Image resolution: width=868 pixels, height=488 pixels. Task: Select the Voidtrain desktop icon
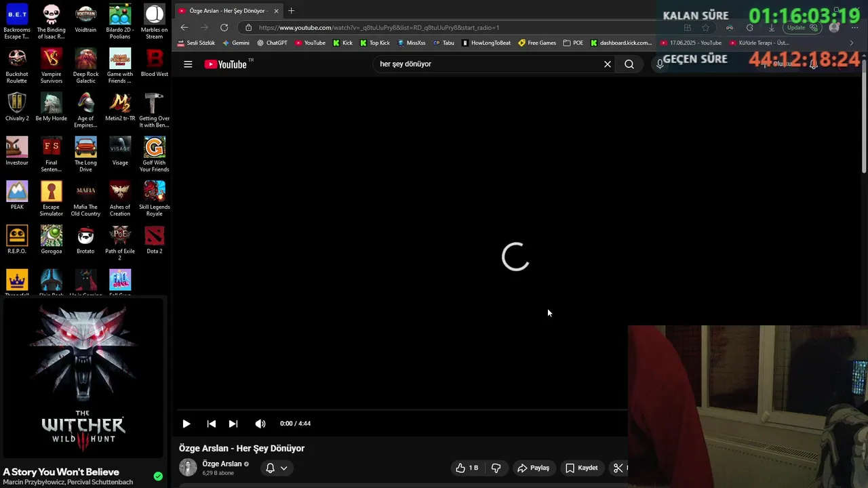coord(85,19)
